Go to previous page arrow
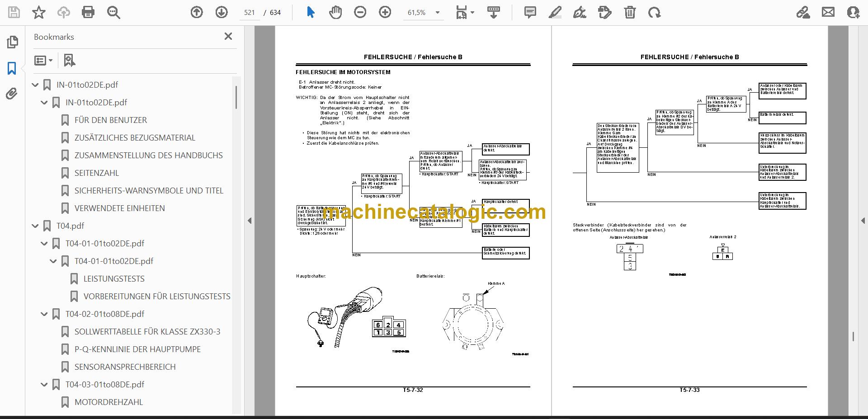 (197, 12)
